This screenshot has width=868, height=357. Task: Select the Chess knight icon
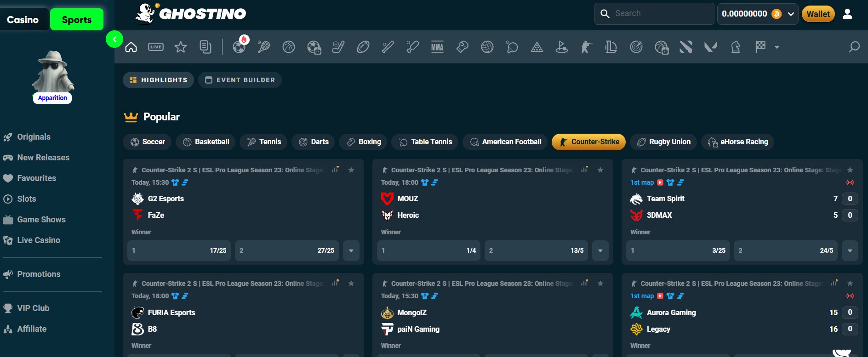[x=736, y=47]
